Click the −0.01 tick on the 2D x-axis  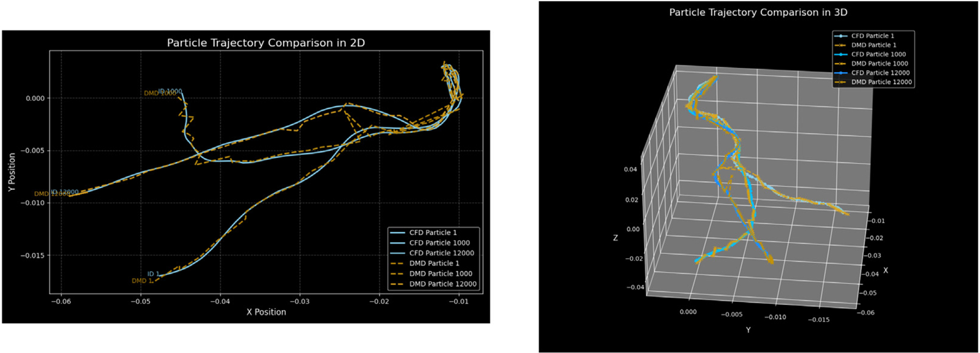coord(459,301)
